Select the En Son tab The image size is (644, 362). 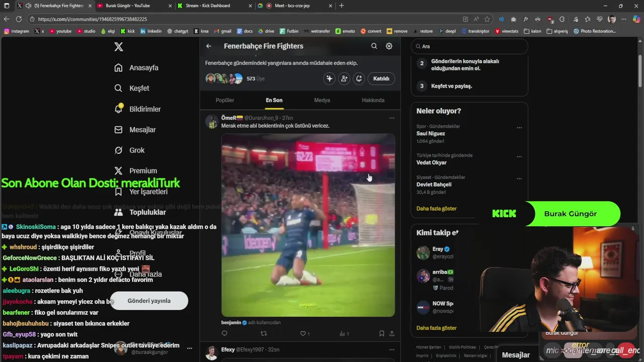click(274, 100)
